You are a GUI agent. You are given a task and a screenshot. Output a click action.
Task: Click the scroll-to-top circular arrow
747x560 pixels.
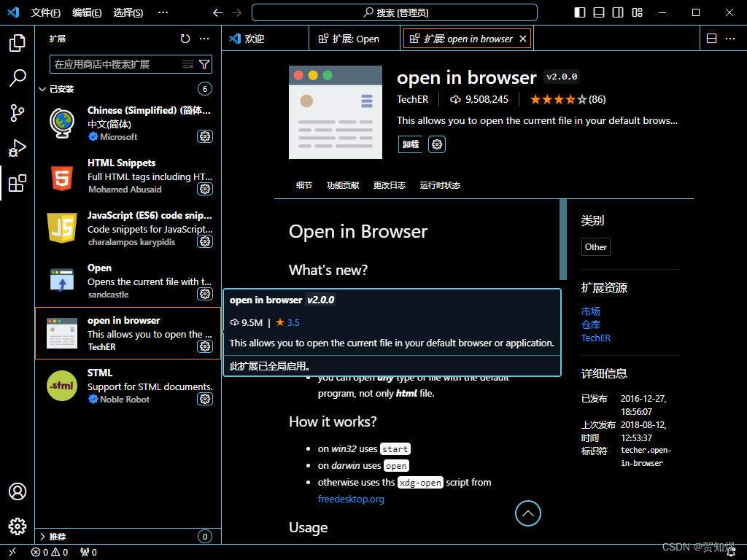click(528, 513)
